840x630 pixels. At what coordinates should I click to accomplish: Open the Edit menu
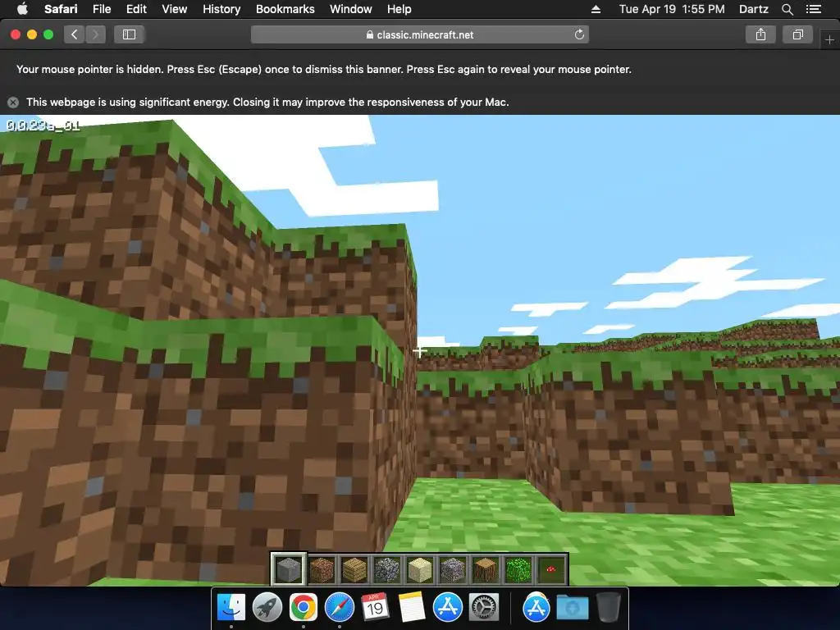tap(136, 9)
